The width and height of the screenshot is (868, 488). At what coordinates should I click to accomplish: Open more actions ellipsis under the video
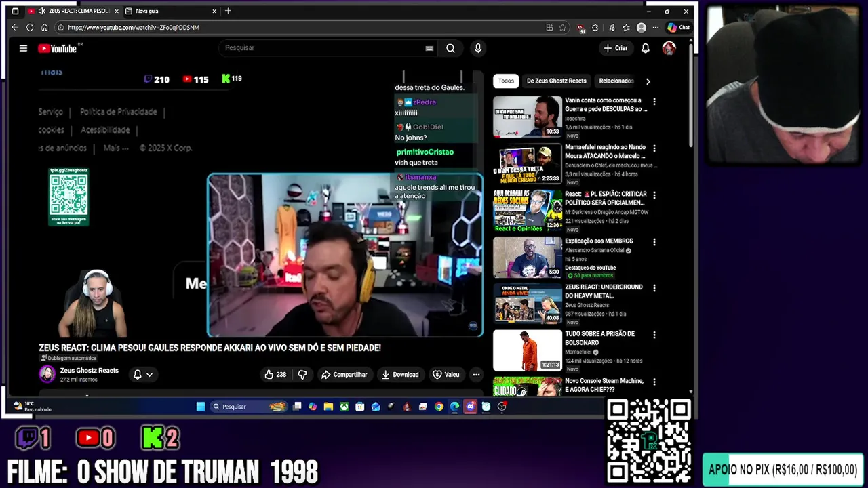(476, 374)
